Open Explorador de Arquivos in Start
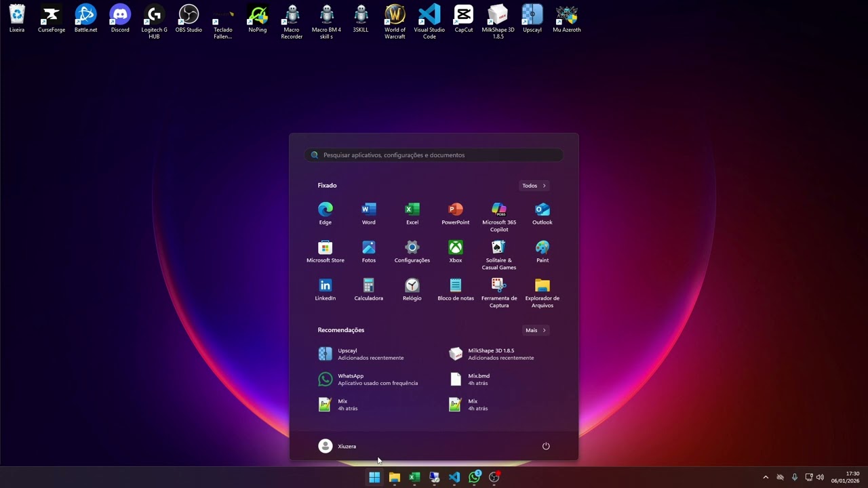This screenshot has height=488, width=868. [x=542, y=293]
